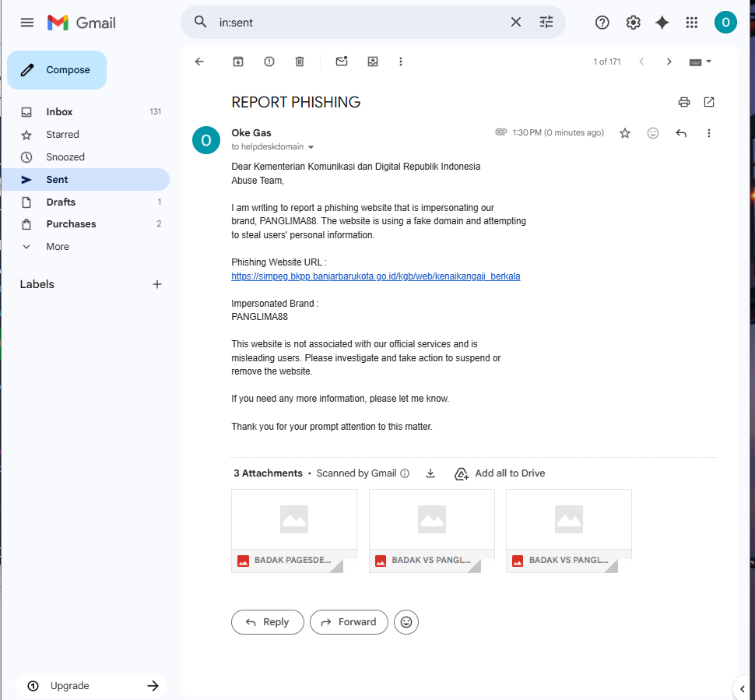The width and height of the screenshot is (755, 700).
Task: Open search options filter icon
Action: 546,22
